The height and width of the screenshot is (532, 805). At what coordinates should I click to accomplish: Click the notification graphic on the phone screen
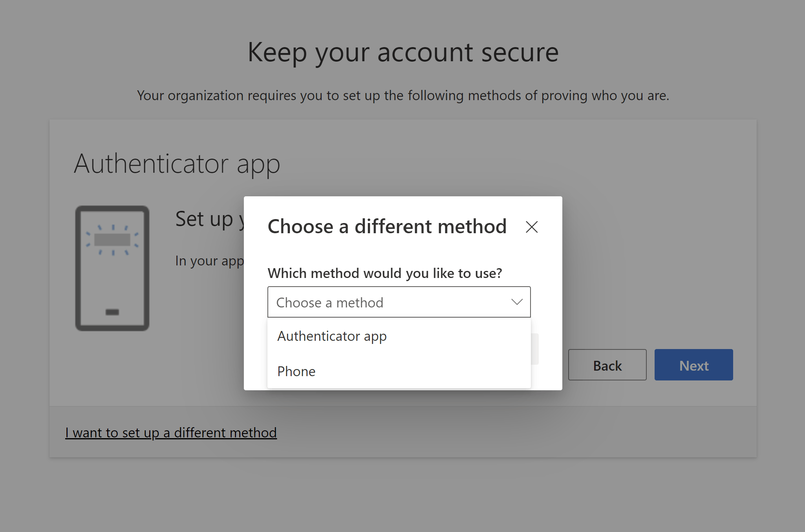(x=112, y=239)
